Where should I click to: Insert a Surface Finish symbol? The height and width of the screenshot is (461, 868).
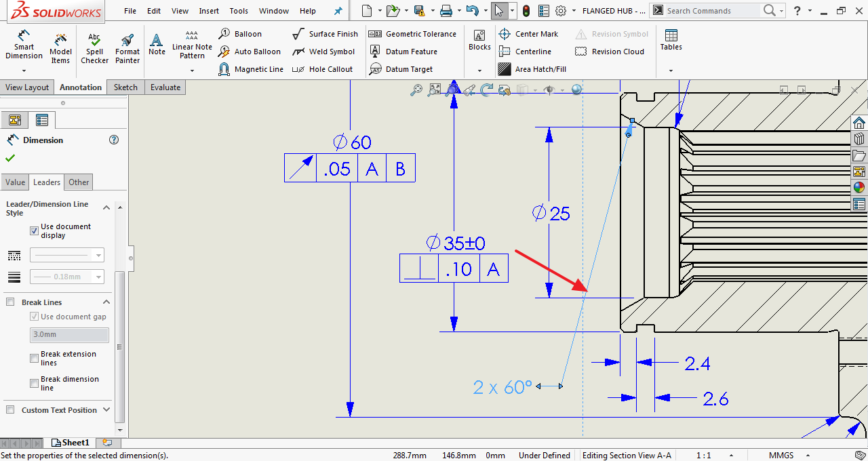pyautogui.click(x=325, y=34)
